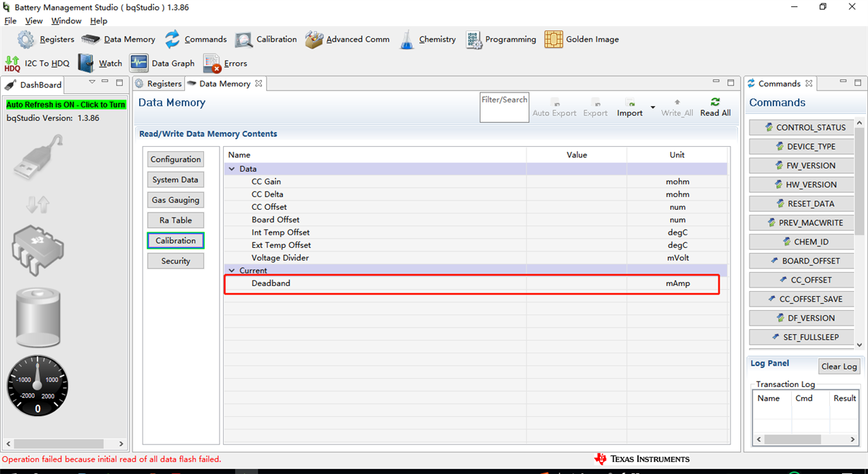
Task: Select the System Data category button
Action: pyautogui.click(x=176, y=180)
